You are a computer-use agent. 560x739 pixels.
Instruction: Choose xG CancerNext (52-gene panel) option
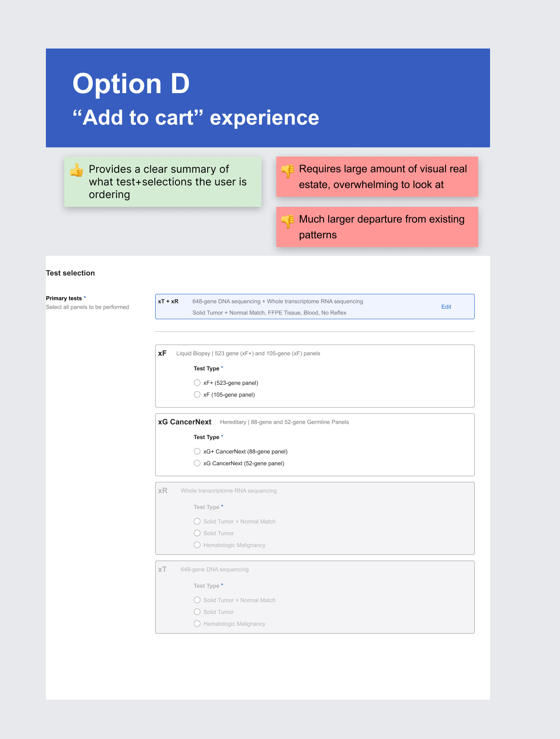tap(197, 463)
